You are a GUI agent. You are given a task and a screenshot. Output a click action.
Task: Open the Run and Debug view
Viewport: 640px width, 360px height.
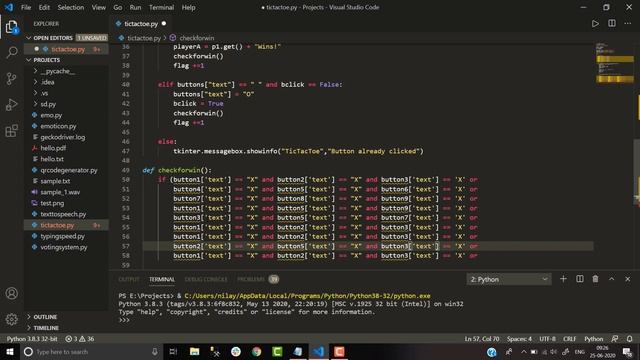(x=11, y=105)
